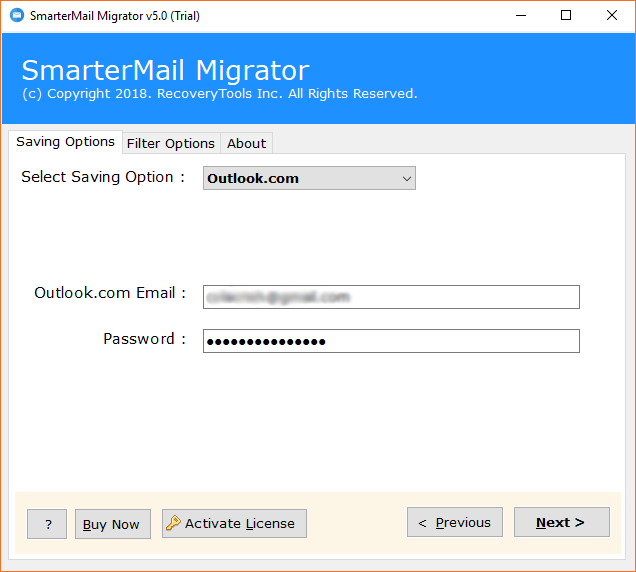Viewport: 636px width, 572px height.
Task: Click the Buy Now button
Action: coord(113,524)
